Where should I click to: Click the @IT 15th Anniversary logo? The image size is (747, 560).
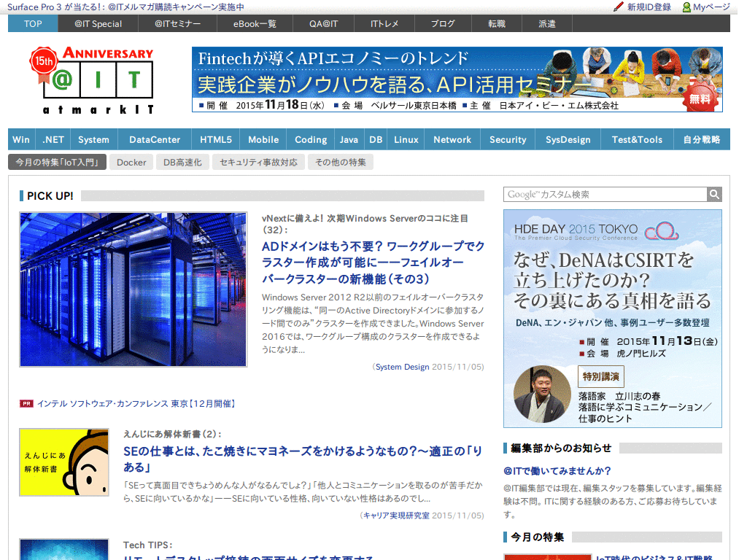tap(90, 79)
